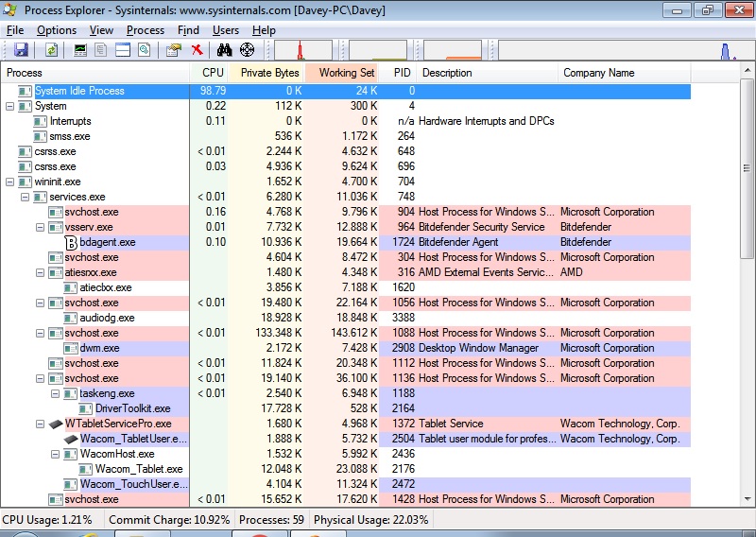756x537 pixels.
Task: Open the Help menu
Action: (x=264, y=30)
